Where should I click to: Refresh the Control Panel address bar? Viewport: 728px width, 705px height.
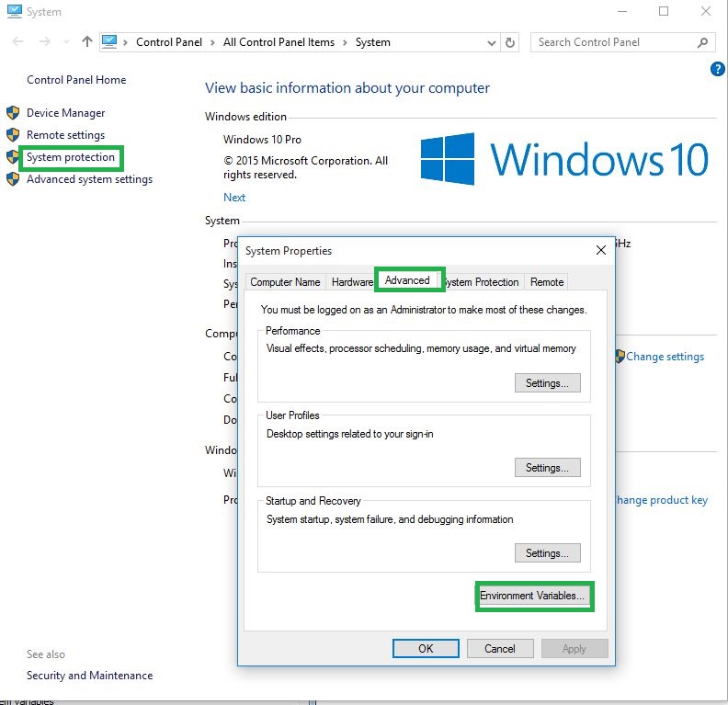[510, 42]
